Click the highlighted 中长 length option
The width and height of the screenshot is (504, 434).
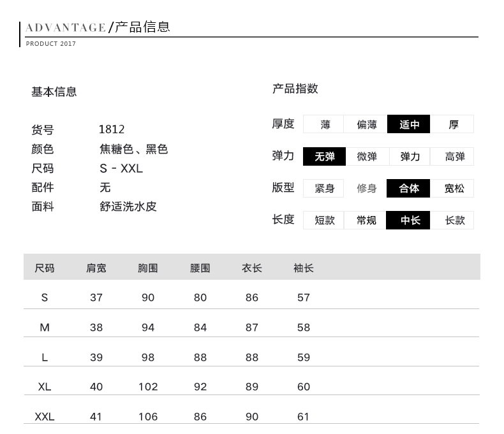point(409,220)
